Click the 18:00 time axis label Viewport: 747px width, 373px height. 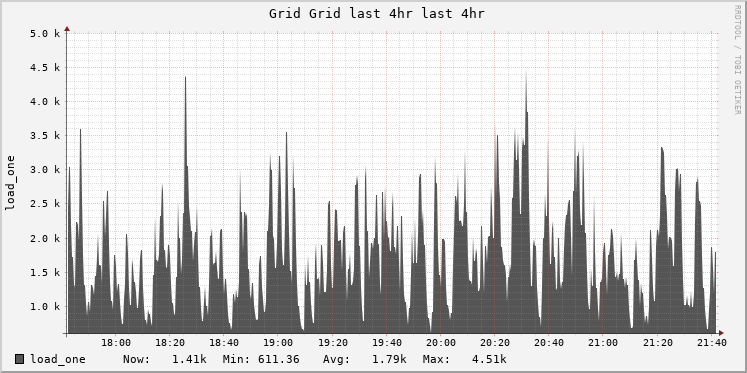click(x=116, y=343)
